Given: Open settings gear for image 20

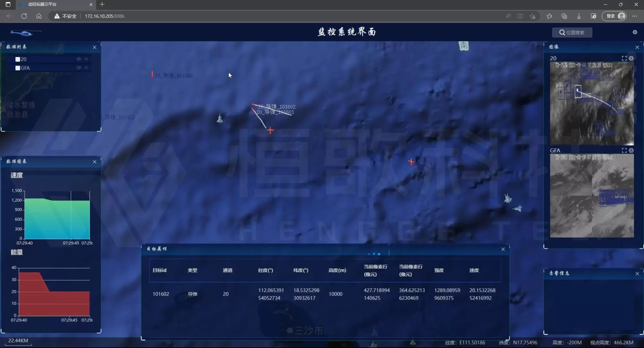Looking at the screenshot, I should [631, 58].
